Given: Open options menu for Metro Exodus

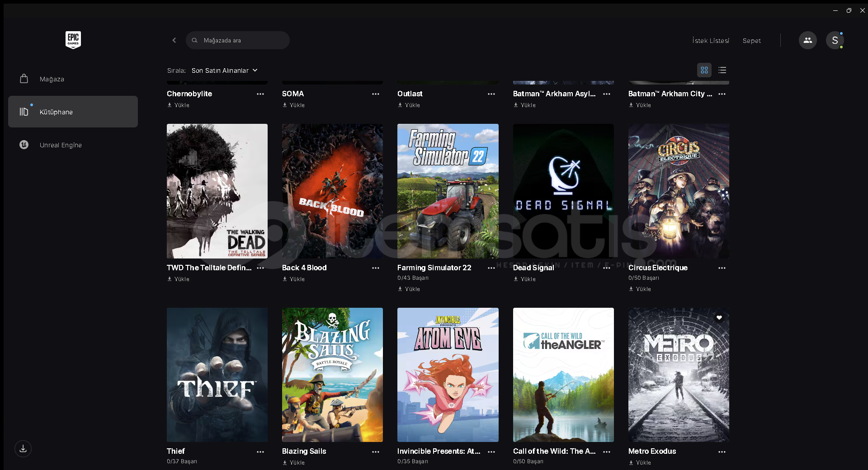Looking at the screenshot, I should tap(722, 452).
